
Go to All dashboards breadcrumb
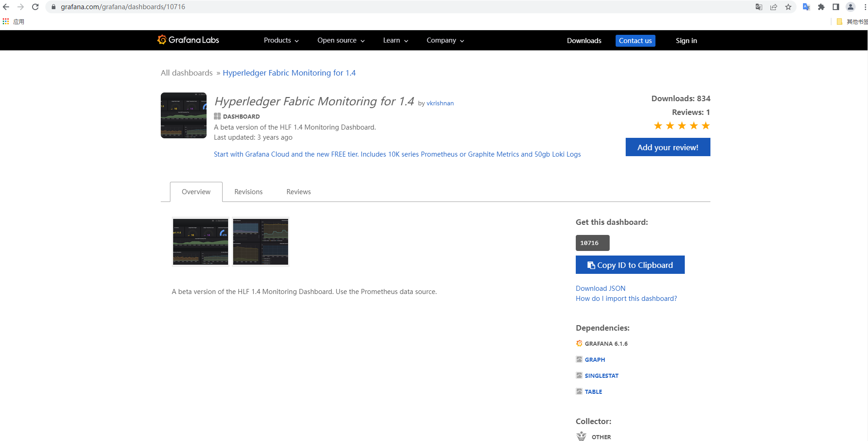tap(186, 73)
